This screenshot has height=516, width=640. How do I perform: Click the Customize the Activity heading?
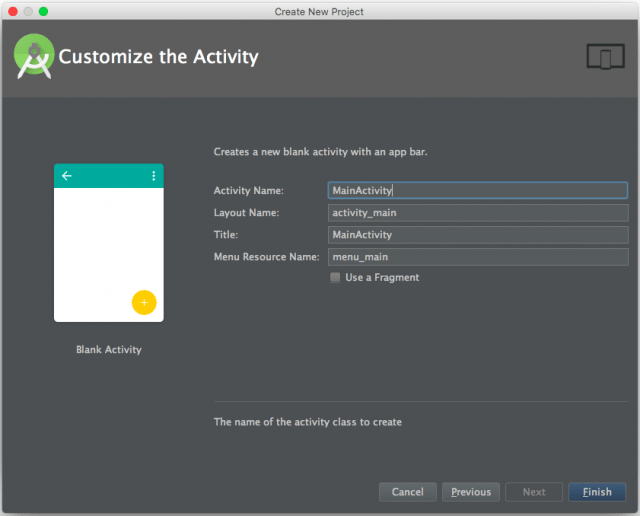tap(158, 57)
